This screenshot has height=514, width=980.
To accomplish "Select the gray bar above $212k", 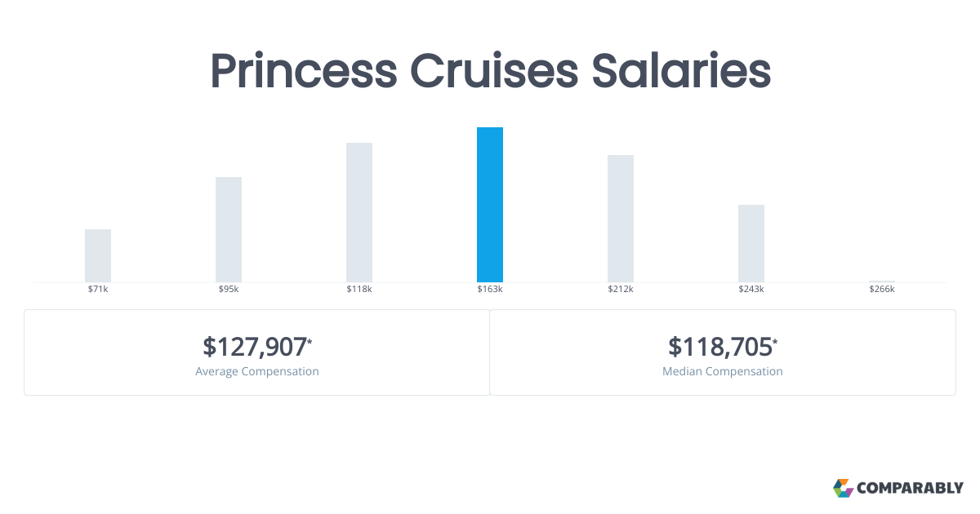I will coord(621,218).
